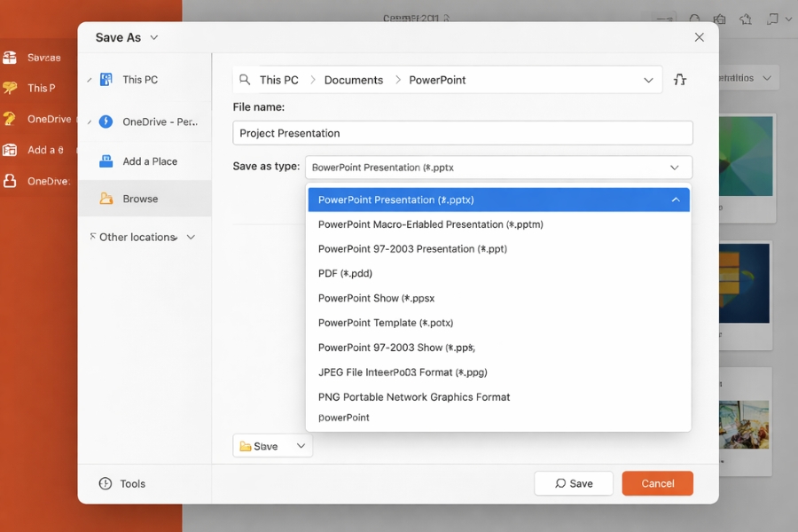798x532 pixels.
Task: Open the path bar history dropdown
Action: coord(648,80)
